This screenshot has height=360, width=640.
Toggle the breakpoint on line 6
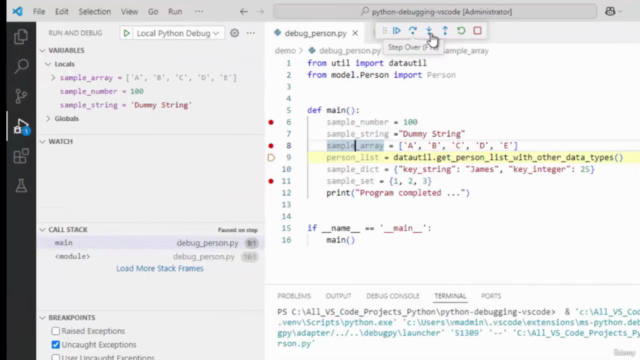pos(271,122)
